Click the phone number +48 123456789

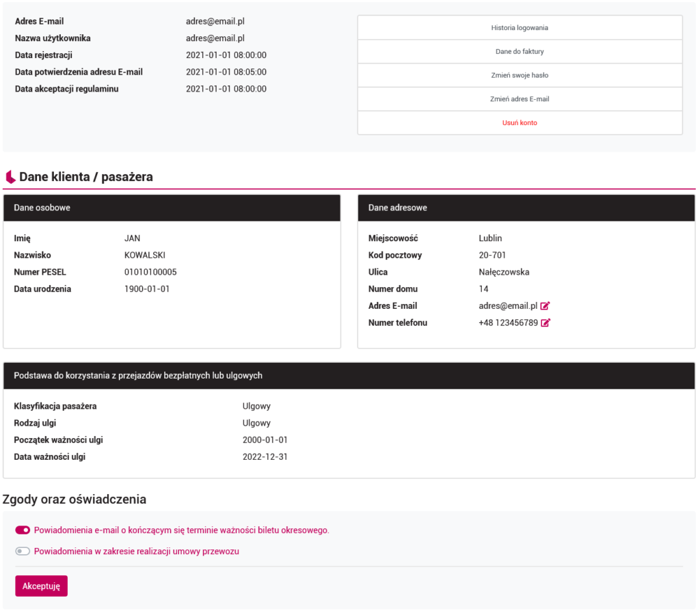click(508, 323)
